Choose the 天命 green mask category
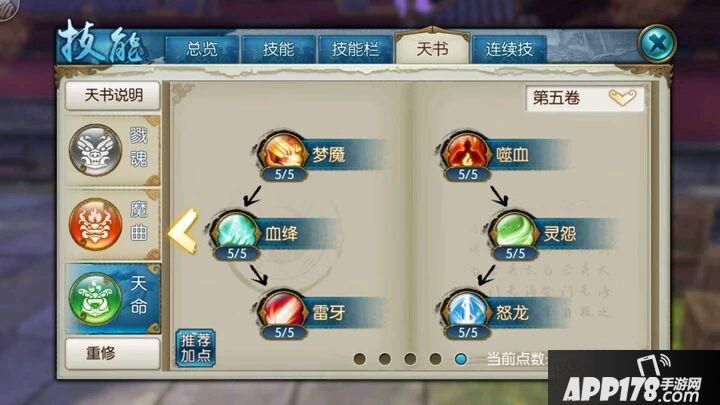The width and height of the screenshot is (720, 405). pos(113,298)
